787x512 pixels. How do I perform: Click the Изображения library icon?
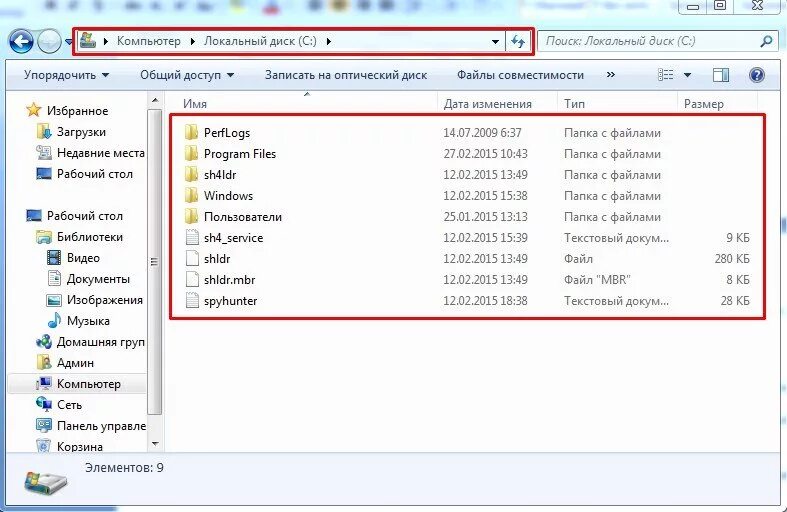(x=54, y=300)
